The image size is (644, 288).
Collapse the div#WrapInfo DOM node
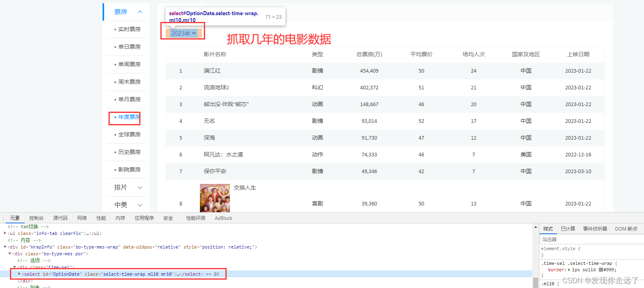coord(5,247)
